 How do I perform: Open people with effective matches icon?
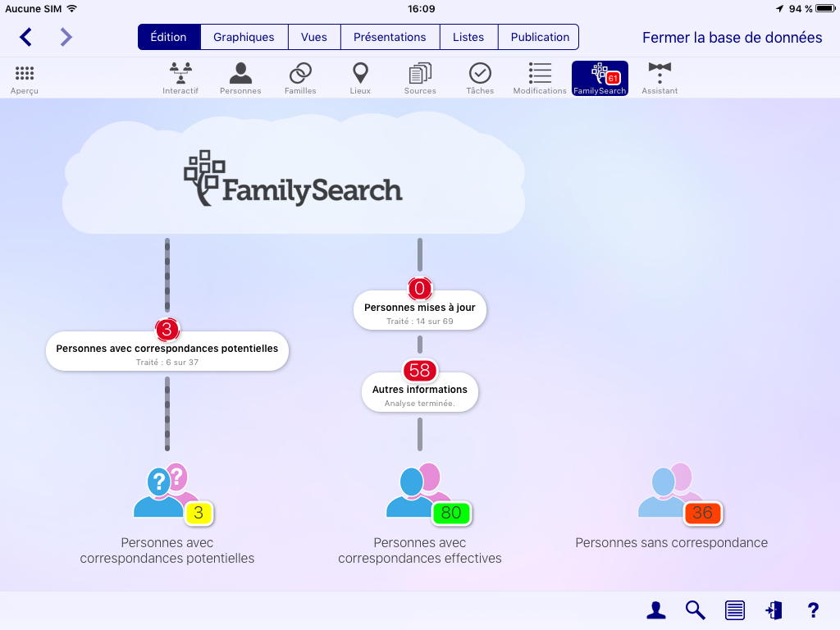pyautogui.click(x=419, y=491)
